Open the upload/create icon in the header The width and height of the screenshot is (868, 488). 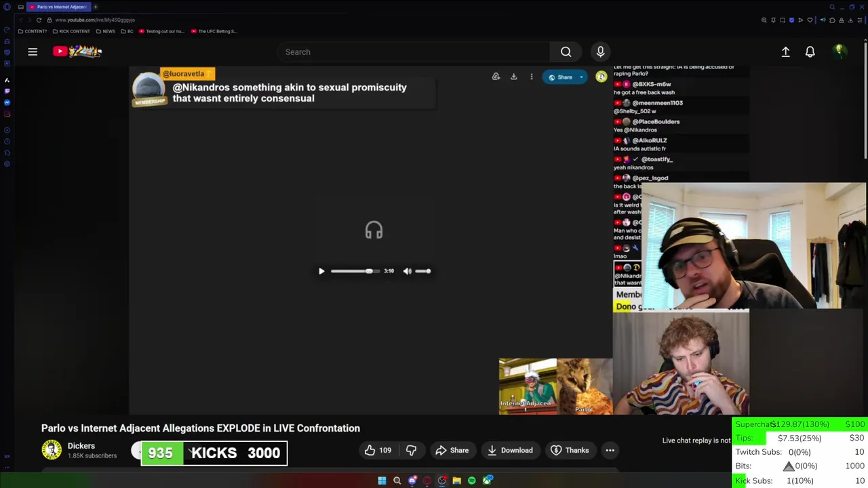tap(785, 52)
